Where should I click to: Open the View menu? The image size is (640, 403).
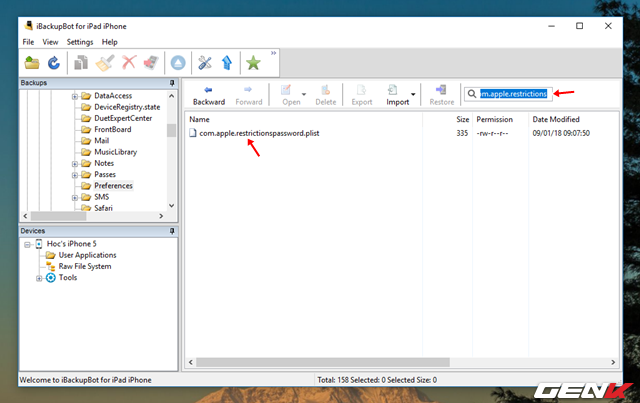point(50,42)
